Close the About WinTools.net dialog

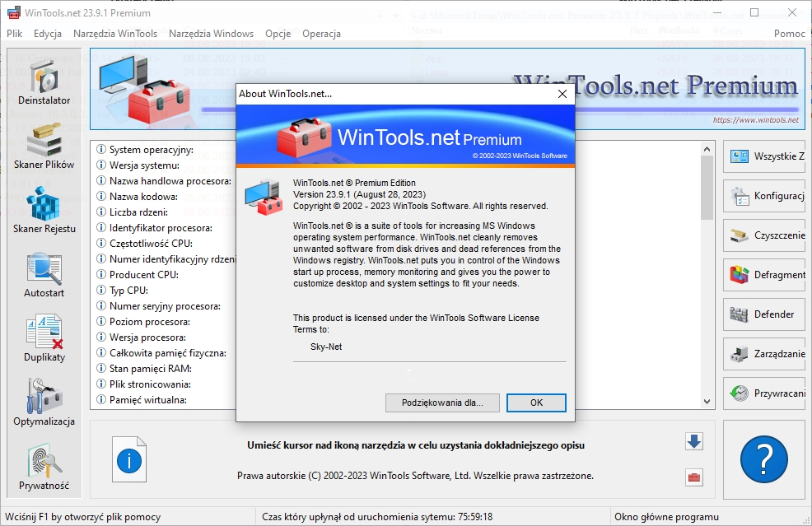pyautogui.click(x=562, y=94)
